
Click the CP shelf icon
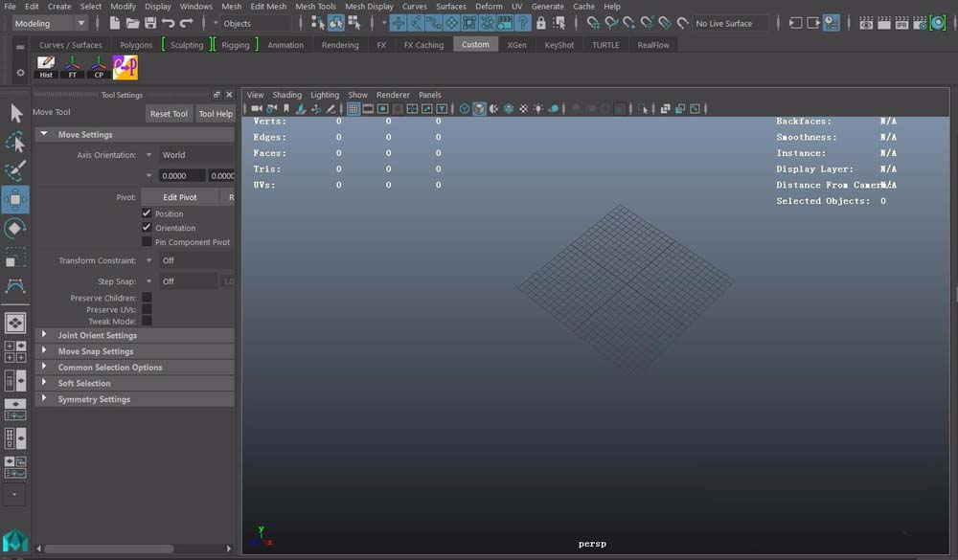coord(99,67)
